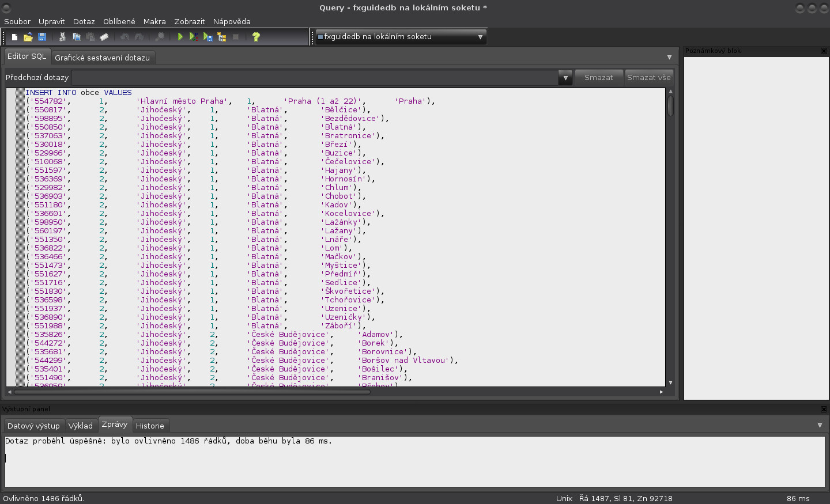Screen dimensions: 830x504
Task: Execute query with green play icon
Action: 180,37
